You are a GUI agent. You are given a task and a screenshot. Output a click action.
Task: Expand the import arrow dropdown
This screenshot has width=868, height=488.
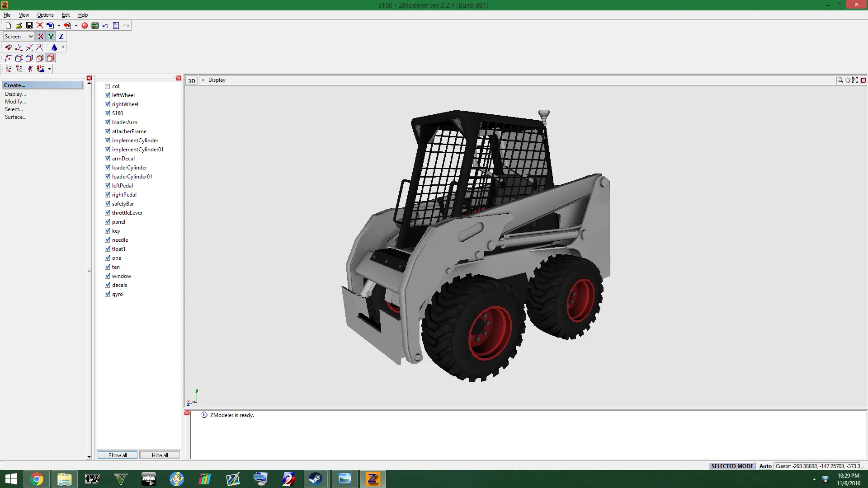coord(59,26)
